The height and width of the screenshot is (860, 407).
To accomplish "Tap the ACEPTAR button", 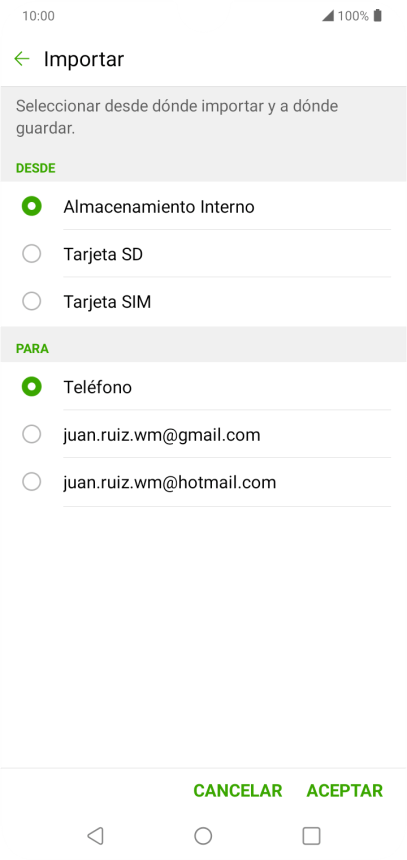I will [x=344, y=790].
